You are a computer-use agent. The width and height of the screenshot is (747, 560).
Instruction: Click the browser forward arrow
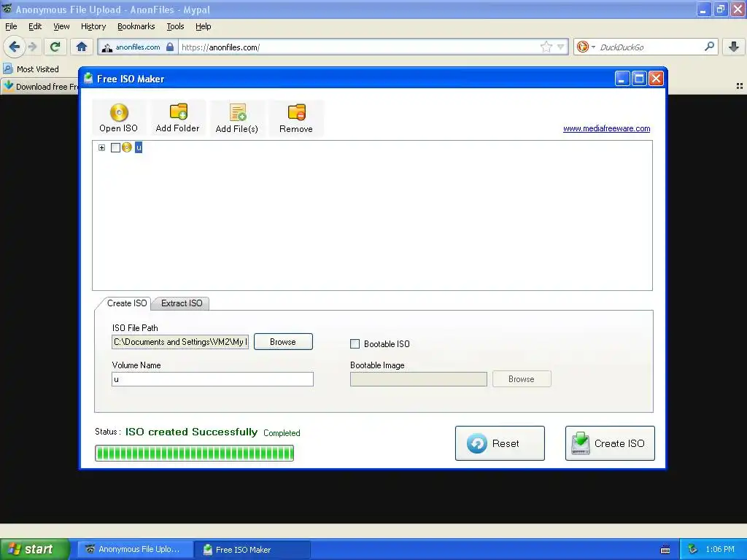(32, 47)
